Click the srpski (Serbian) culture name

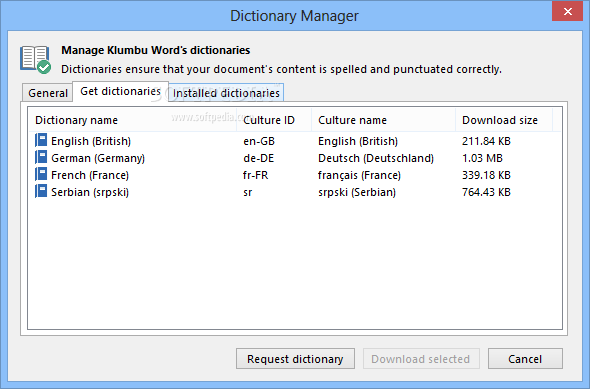coord(357,192)
